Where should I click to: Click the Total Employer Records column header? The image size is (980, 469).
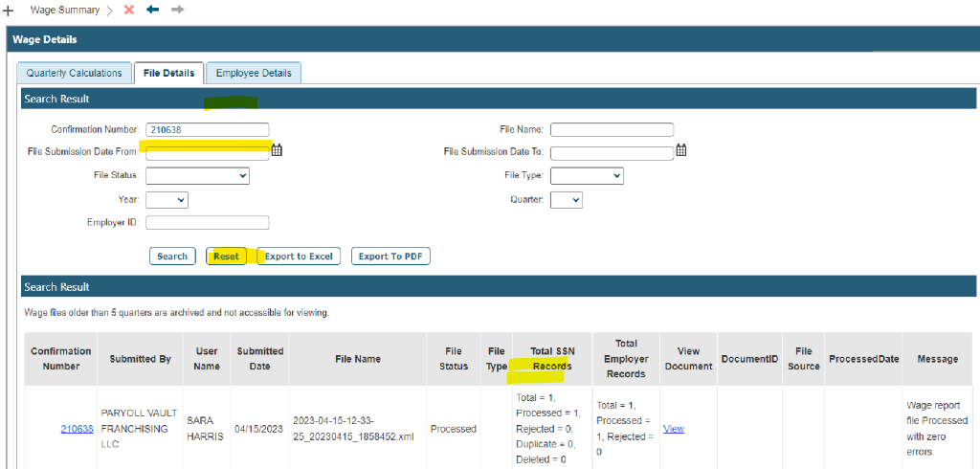pyautogui.click(x=626, y=359)
